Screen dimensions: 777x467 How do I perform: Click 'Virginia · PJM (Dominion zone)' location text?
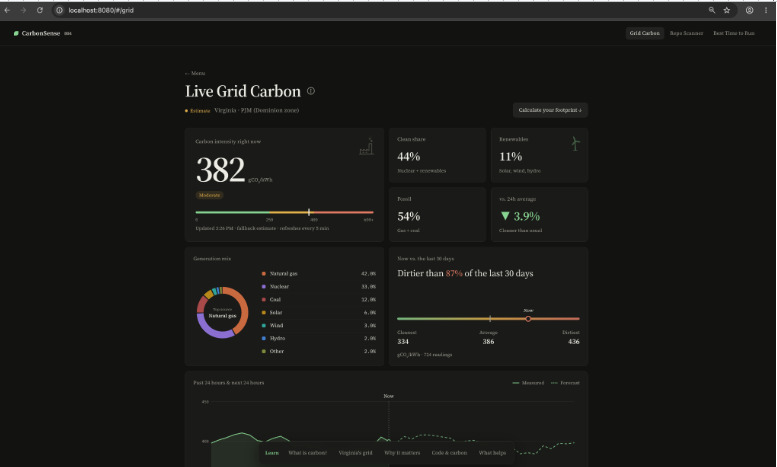[257, 111]
